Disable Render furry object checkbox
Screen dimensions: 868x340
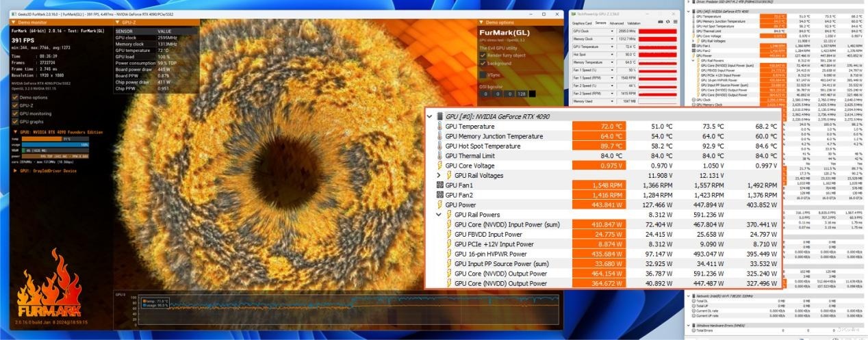[483, 55]
